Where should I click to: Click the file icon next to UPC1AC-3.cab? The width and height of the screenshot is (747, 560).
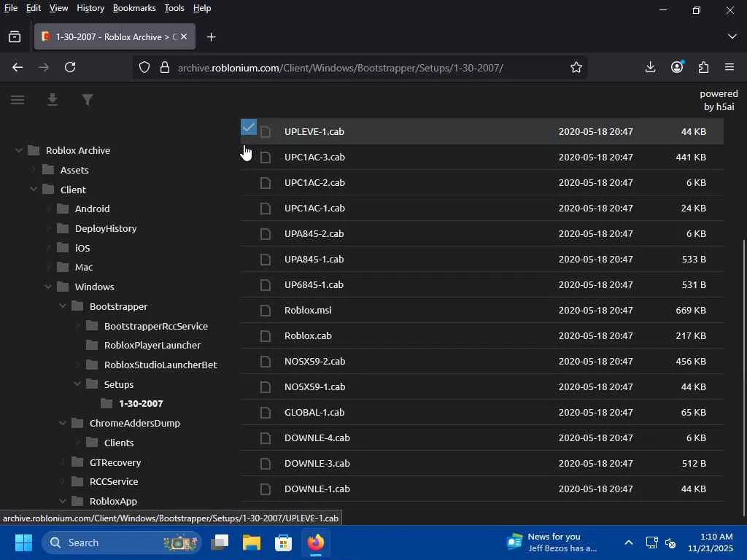pyautogui.click(x=266, y=157)
